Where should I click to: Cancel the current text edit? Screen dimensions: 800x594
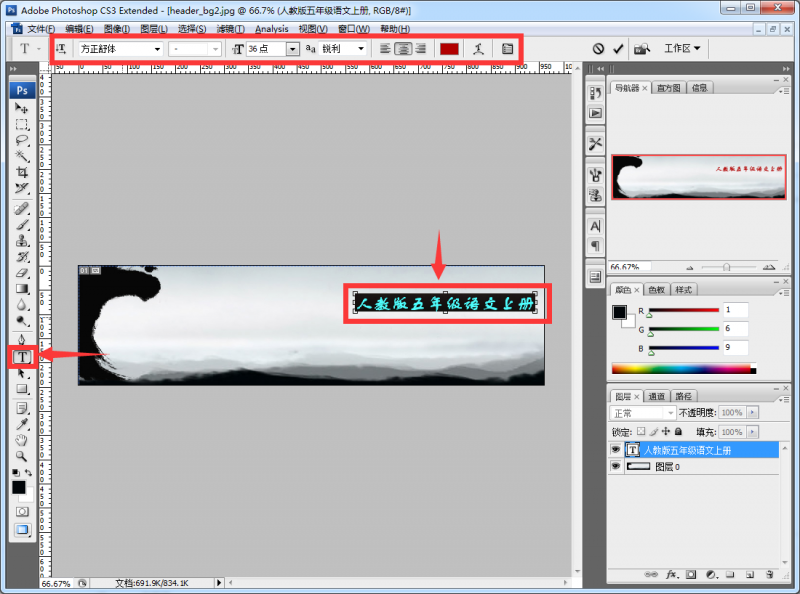pyautogui.click(x=598, y=49)
